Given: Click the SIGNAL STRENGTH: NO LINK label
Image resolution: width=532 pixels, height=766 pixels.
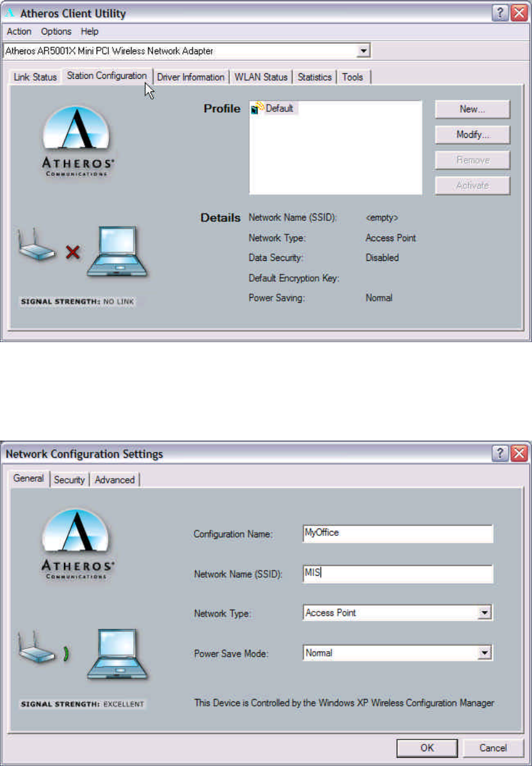Looking at the screenshot, I should click(x=77, y=301).
